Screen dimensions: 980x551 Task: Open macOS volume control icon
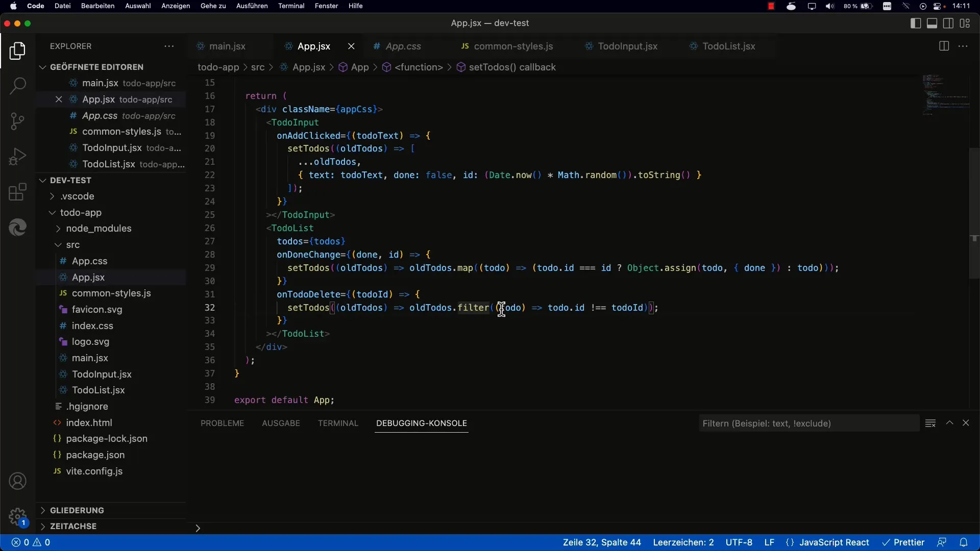[830, 6]
